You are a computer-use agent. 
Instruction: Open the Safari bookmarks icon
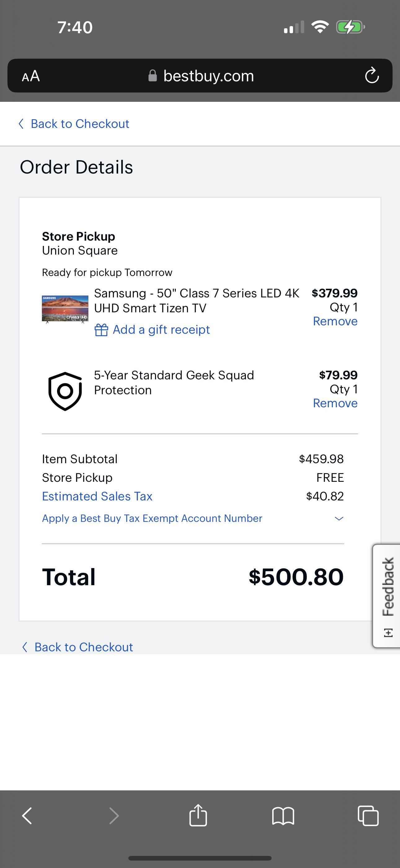(283, 816)
